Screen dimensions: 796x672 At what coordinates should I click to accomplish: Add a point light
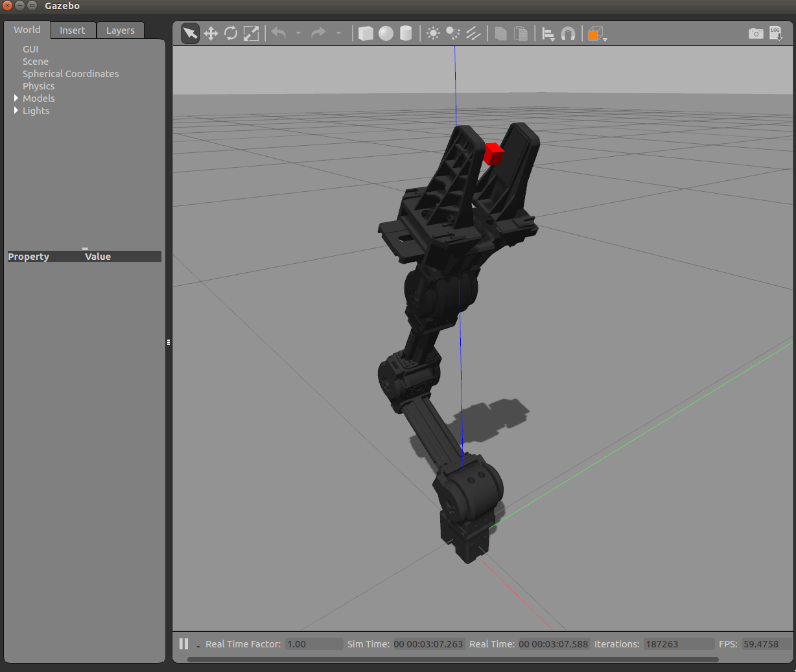pos(433,34)
